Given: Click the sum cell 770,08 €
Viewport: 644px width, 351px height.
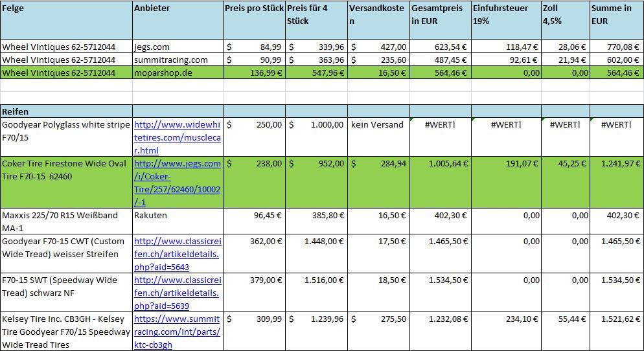Looking at the screenshot, I should coord(617,47).
